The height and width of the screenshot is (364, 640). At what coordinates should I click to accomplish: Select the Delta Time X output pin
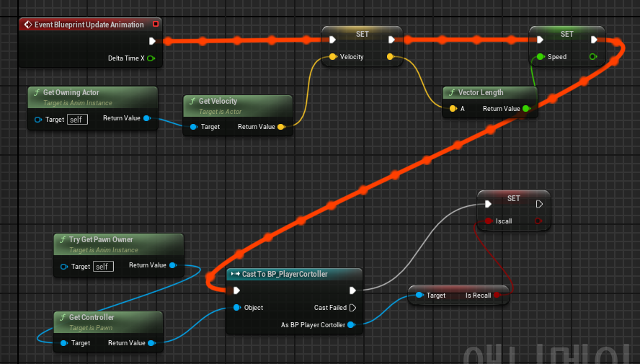(x=151, y=58)
